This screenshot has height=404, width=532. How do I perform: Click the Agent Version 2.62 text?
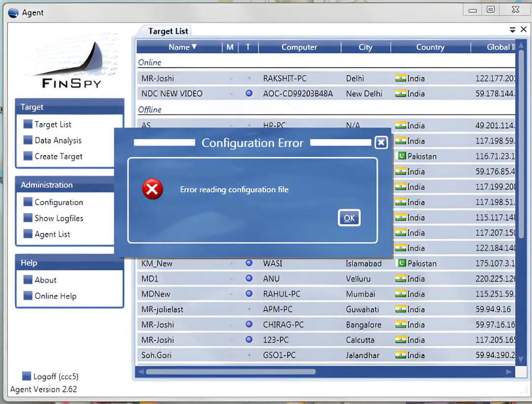pos(43,389)
